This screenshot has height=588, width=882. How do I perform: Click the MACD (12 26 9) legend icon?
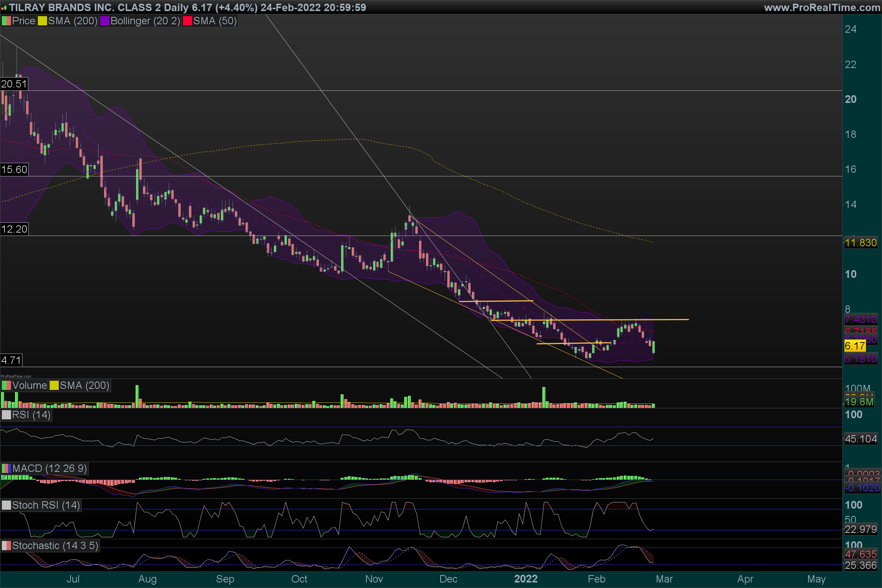6,468
